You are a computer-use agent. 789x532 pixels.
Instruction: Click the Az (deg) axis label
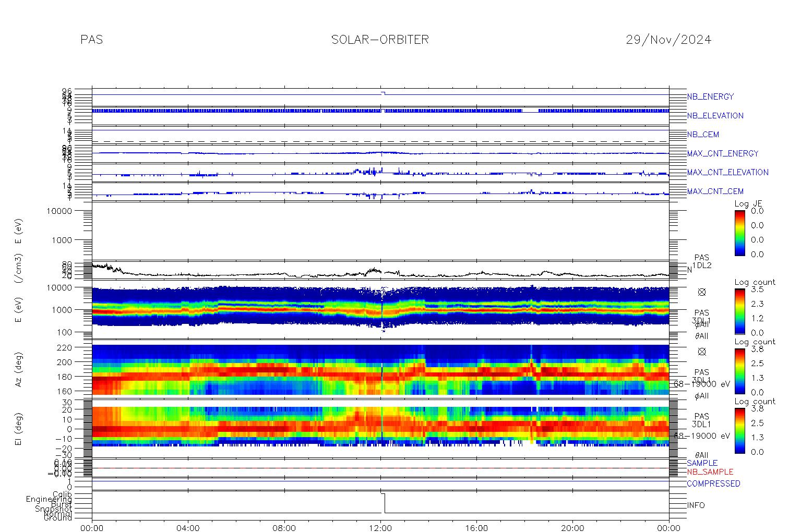point(19,369)
